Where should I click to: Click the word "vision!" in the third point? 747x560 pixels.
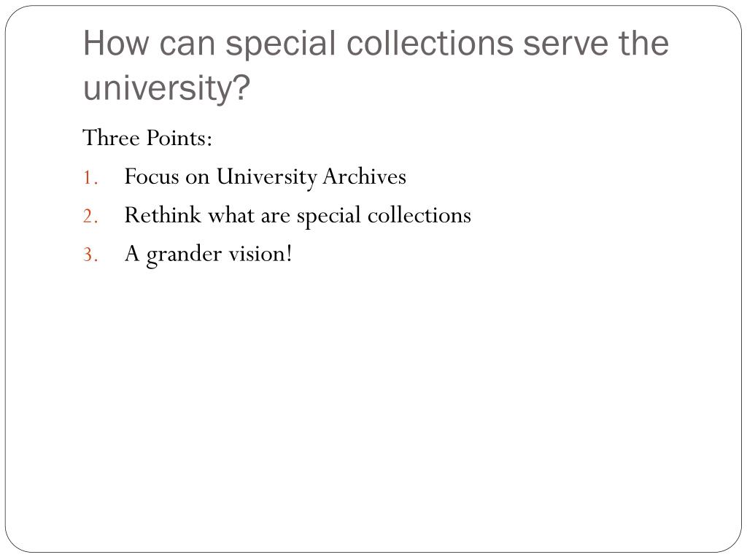tap(260, 253)
